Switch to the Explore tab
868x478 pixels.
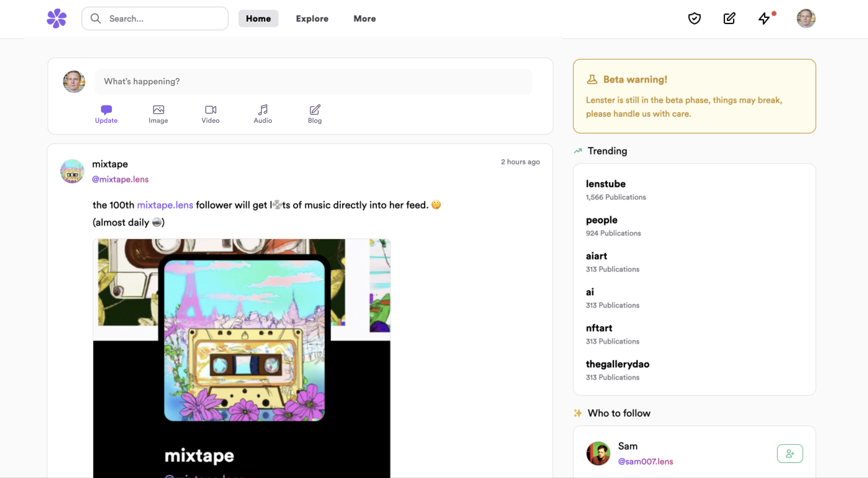[312, 18]
